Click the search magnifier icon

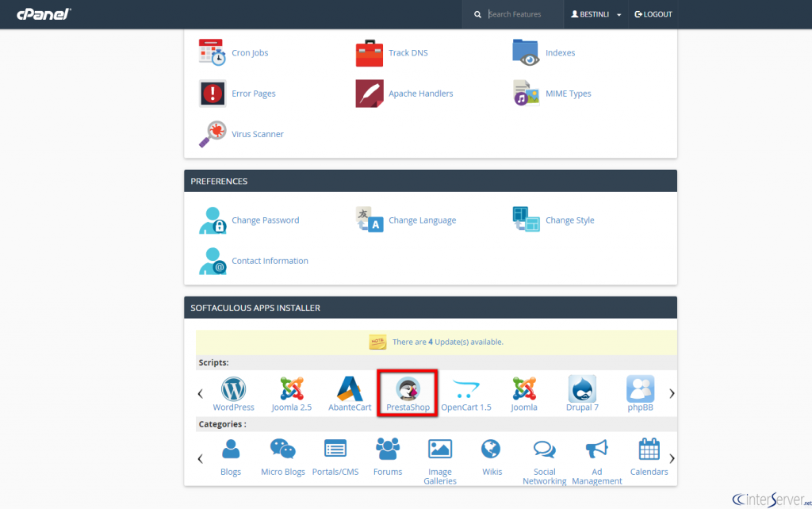[477, 14]
